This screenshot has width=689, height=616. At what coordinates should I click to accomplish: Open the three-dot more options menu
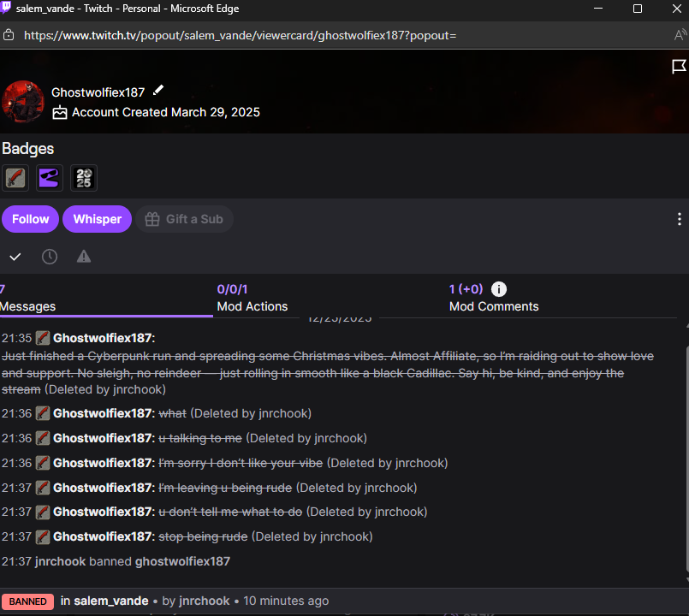(x=679, y=219)
